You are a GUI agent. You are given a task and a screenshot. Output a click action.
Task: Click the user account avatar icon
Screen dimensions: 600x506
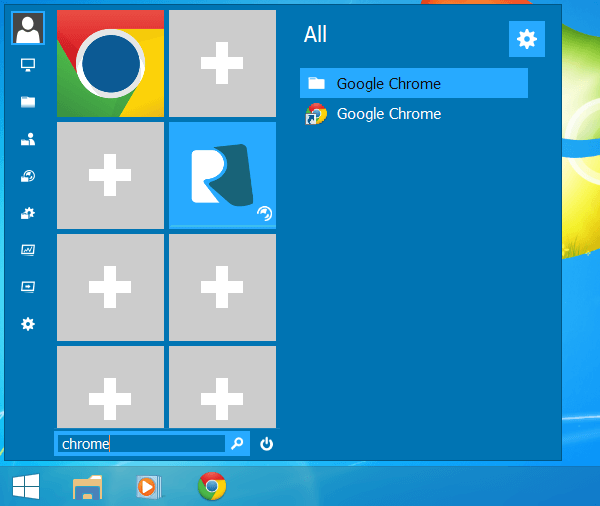click(x=28, y=28)
